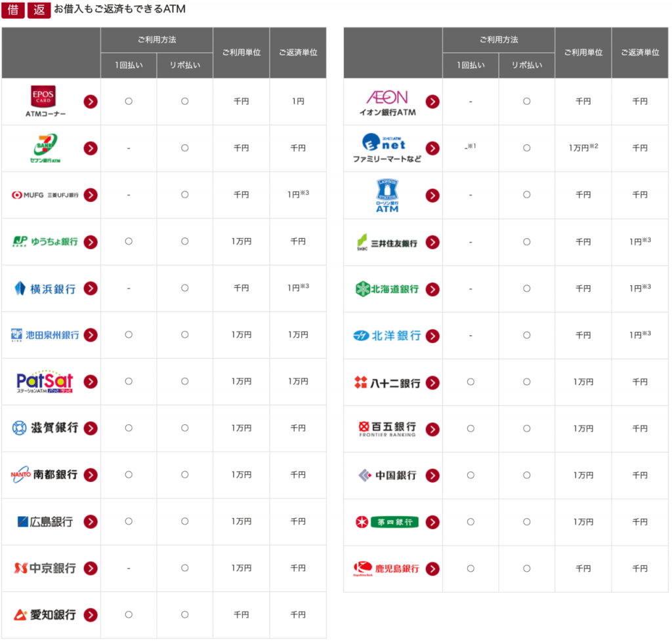Click the red arrow beside 鹿児島銀行

click(x=432, y=569)
